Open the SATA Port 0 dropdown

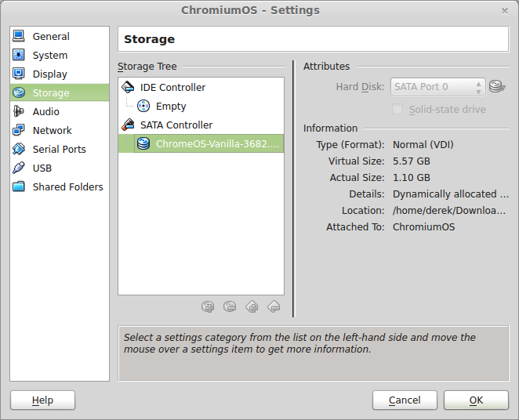pyautogui.click(x=438, y=87)
